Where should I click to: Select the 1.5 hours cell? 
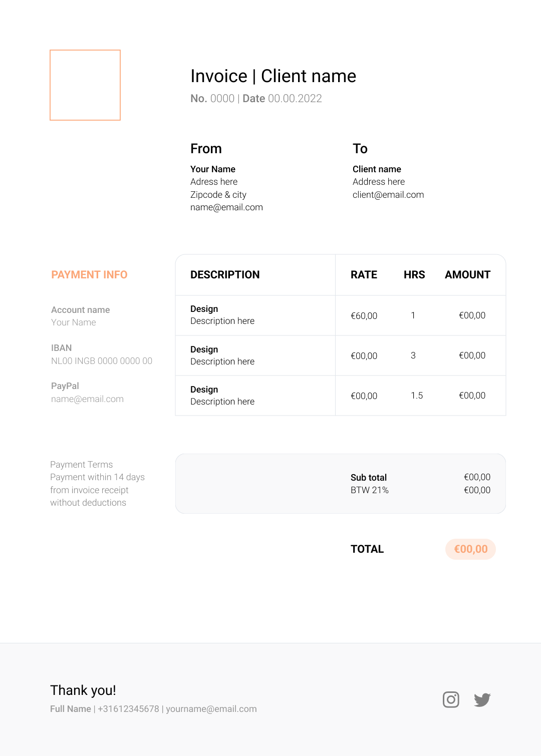click(417, 396)
